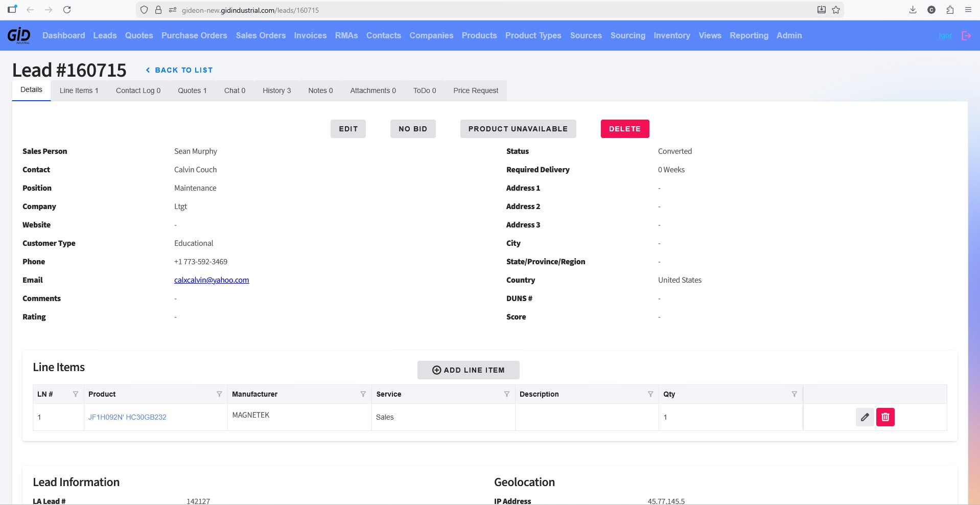
Task: Open the browser extensions puzzle icon
Action: (x=950, y=10)
